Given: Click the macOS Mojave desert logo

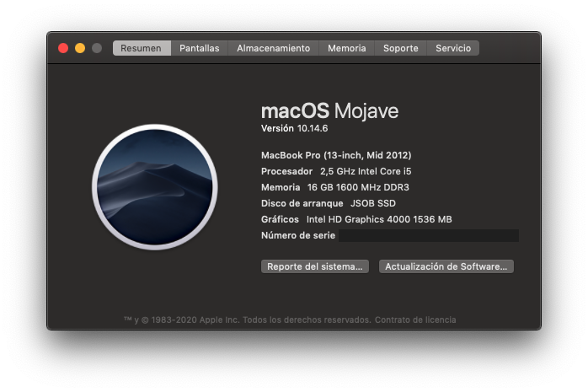Looking at the screenshot, I should (x=155, y=187).
